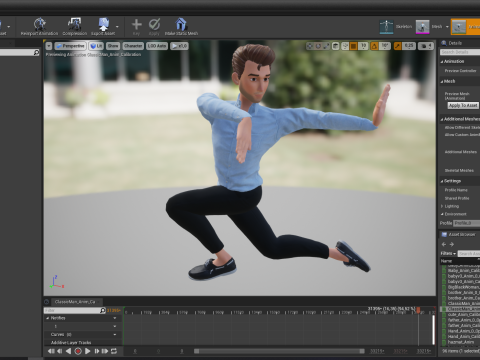This screenshot has width=480, height=360.
Task: Open the camera speed setting
Action: coord(426,46)
